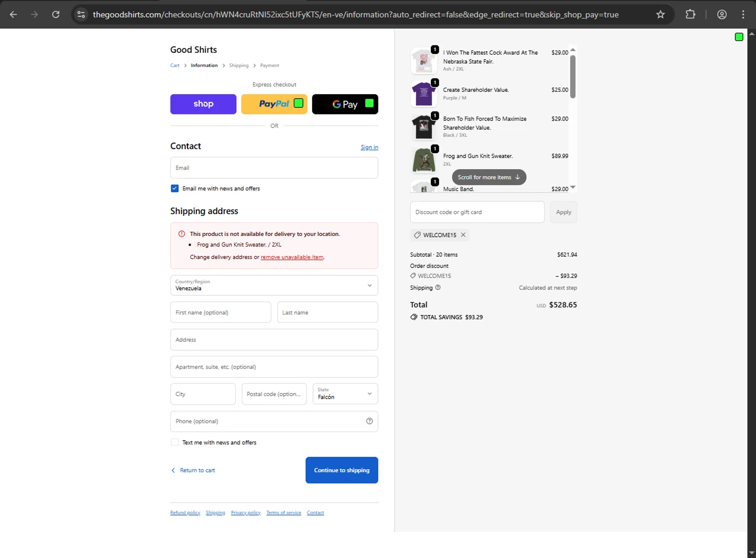This screenshot has height=558, width=756.
Task: Click the Sign in link
Action: pyautogui.click(x=369, y=147)
